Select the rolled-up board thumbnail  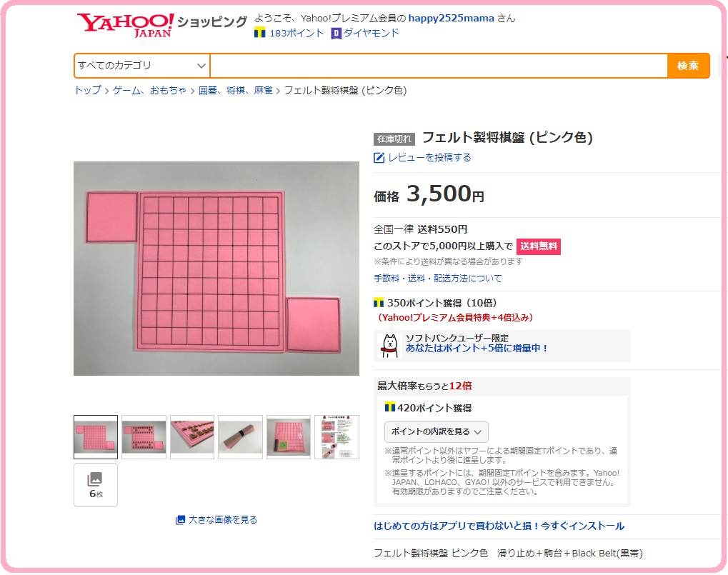click(x=240, y=437)
